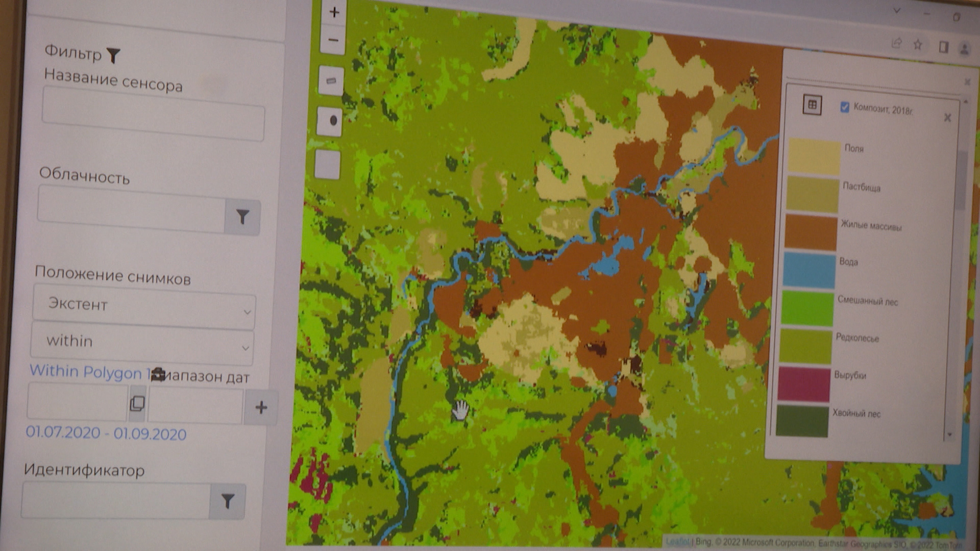This screenshot has width=980, height=551.
Task: Bookmark the page with star icon
Action: pos(918,45)
